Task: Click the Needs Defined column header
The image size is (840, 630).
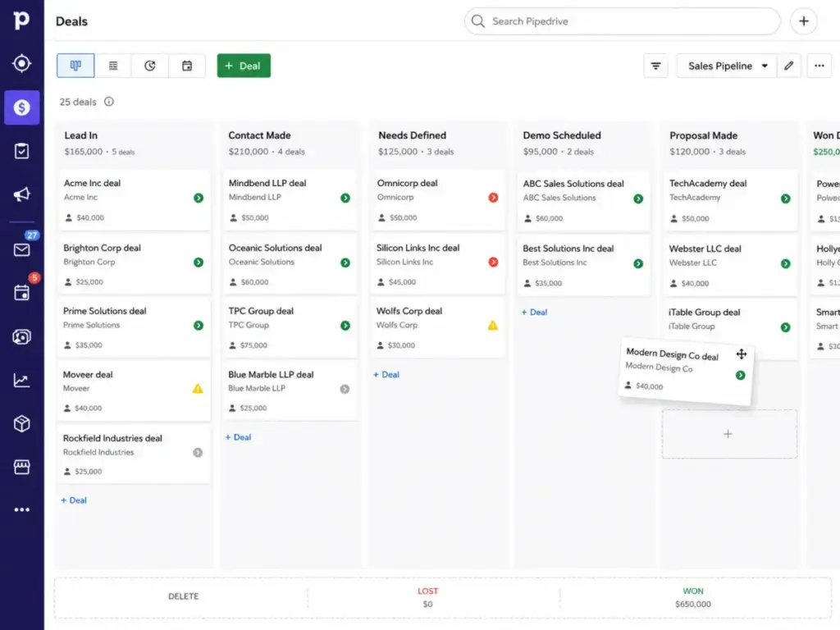Action: [412, 135]
